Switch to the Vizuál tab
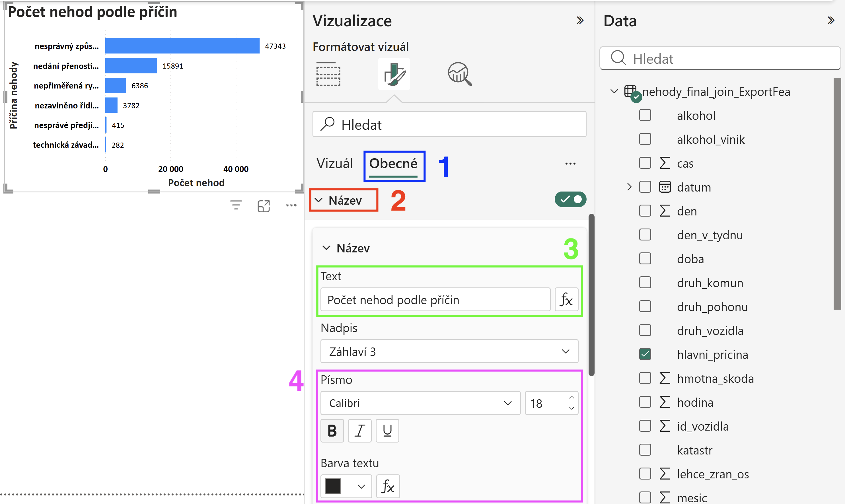The height and width of the screenshot is (504, 845). [x=334, y=164]
